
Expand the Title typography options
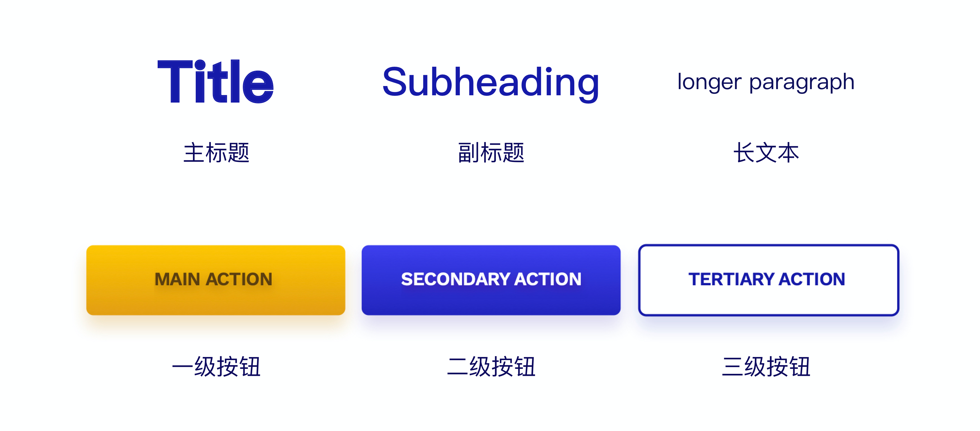213,81
